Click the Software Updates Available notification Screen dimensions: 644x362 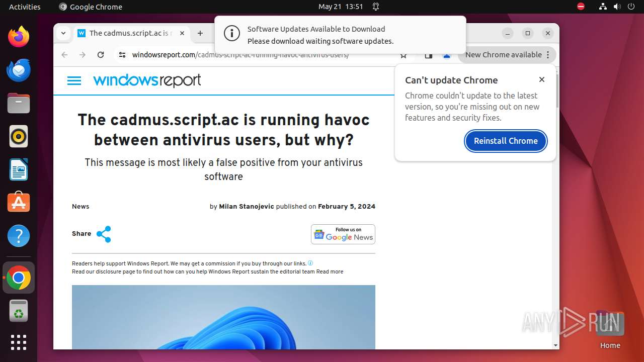coord(340,35)
